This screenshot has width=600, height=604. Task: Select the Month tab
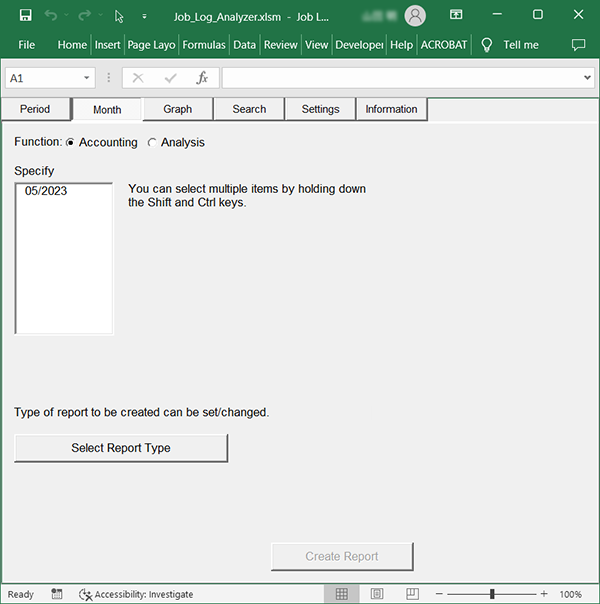tap(107, 110)
